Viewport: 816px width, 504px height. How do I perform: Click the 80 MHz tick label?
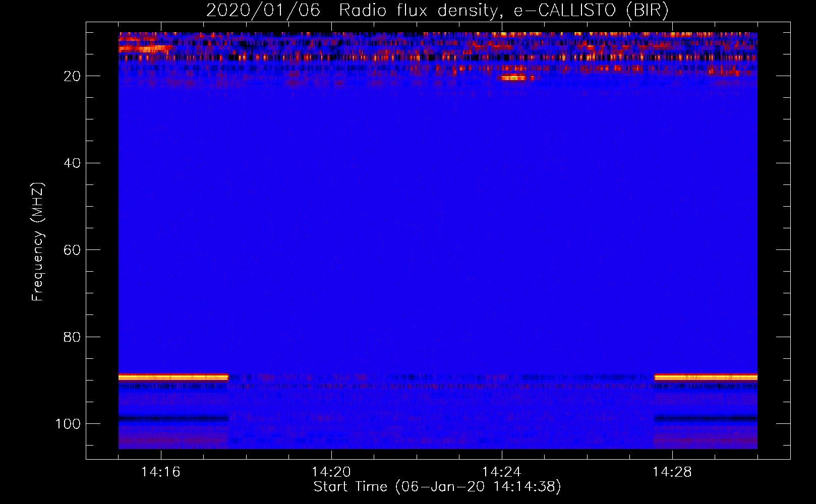point(72,337)
